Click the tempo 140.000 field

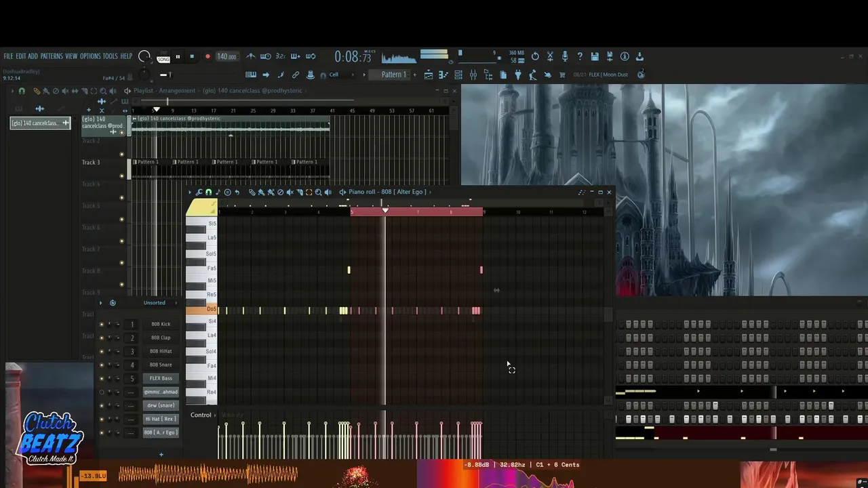click(227, 57)
